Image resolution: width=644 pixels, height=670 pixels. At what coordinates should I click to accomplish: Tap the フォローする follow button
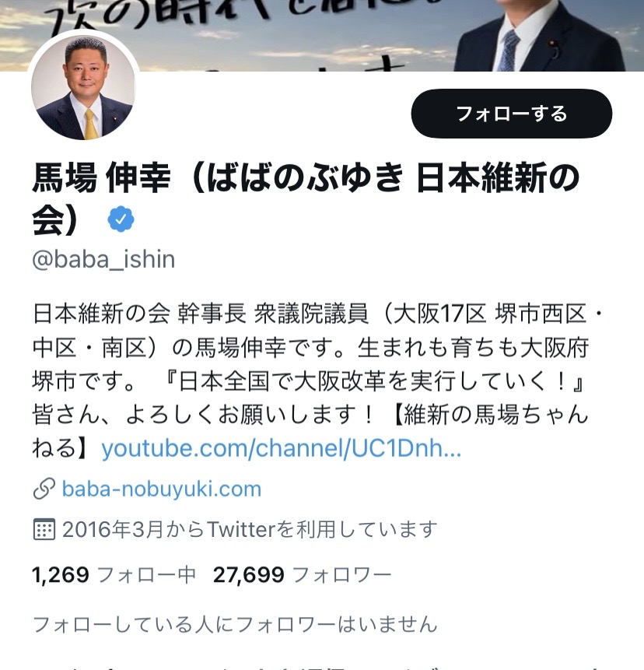[x=511, y=114]
